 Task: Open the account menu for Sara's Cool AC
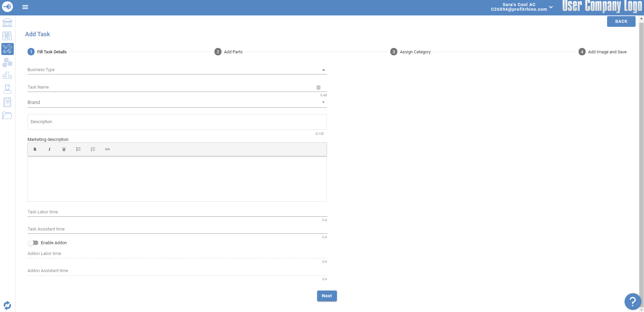pyautogui.click(x=550, y=7)
